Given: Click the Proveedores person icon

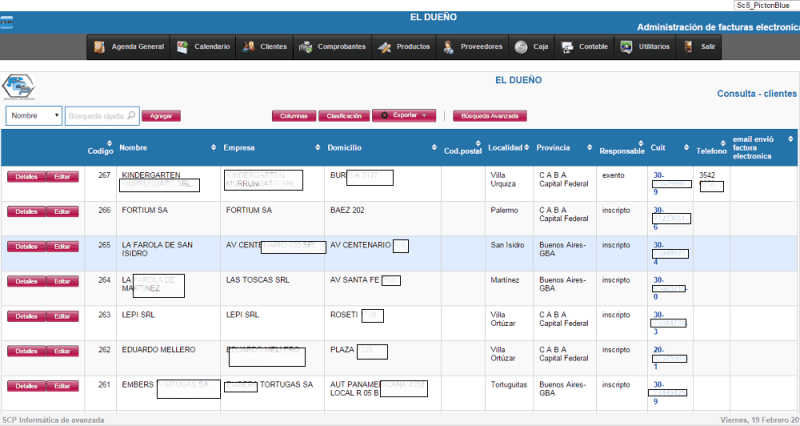Looking at the screenshot, I should [x=448, y=47].
